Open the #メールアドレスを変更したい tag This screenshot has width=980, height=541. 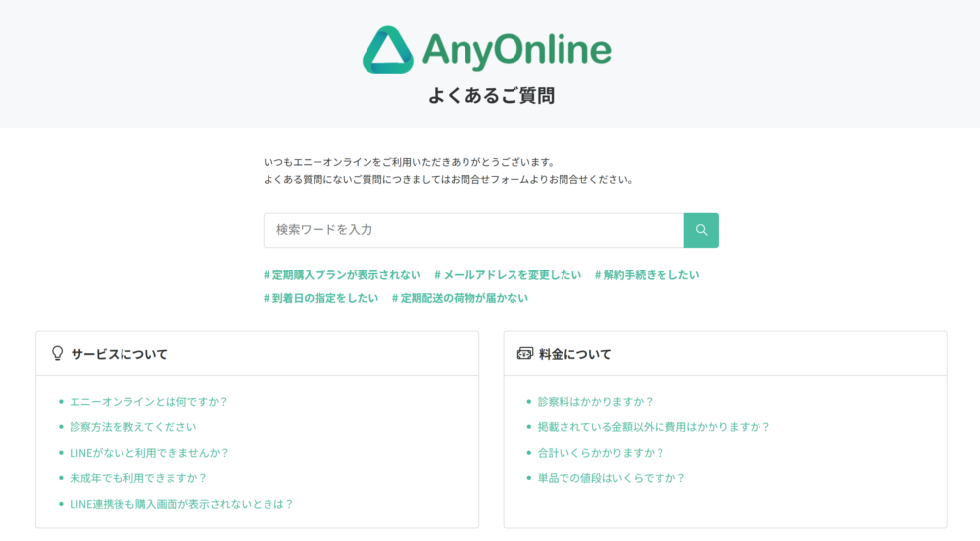point(508,274)
